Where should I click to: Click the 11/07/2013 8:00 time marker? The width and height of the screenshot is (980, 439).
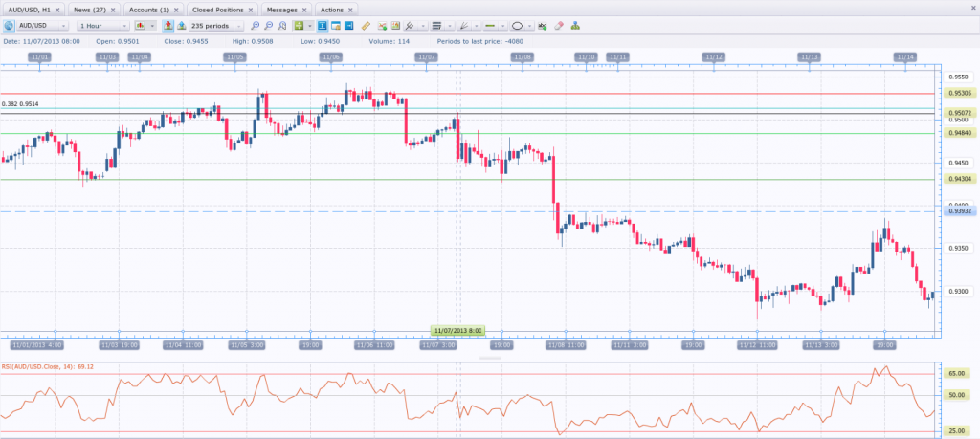458,330
